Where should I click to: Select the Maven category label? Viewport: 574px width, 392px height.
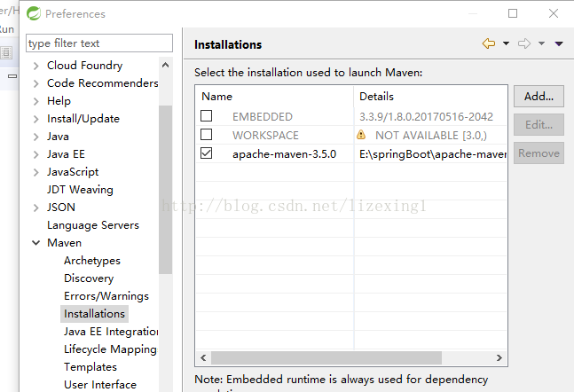pyautogui.click(x=65, y=243)
